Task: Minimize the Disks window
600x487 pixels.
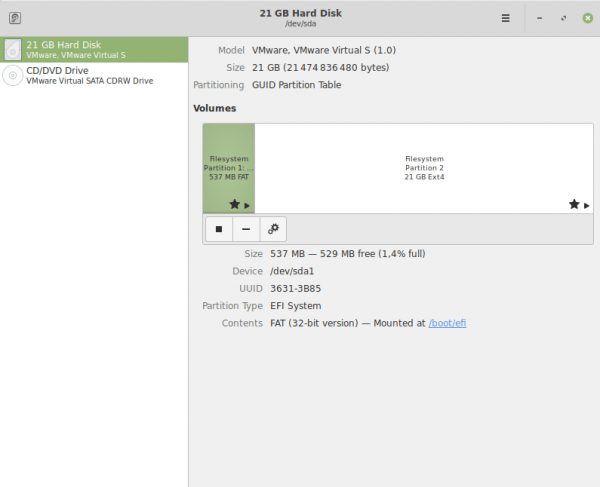Action: pyautogui.click(x=539, y=18)
